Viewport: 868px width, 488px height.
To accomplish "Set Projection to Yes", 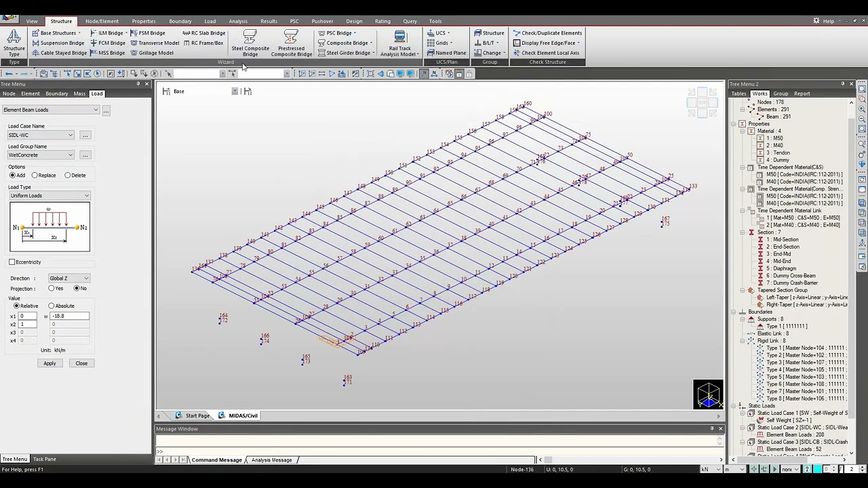I will tap(51, 289).
